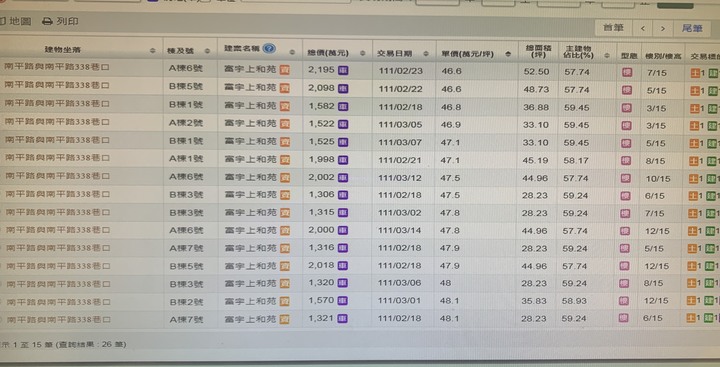Click address cell in 2,098 row
The height and width of the screenshot is (367, 720).
[x=57, y=85]
